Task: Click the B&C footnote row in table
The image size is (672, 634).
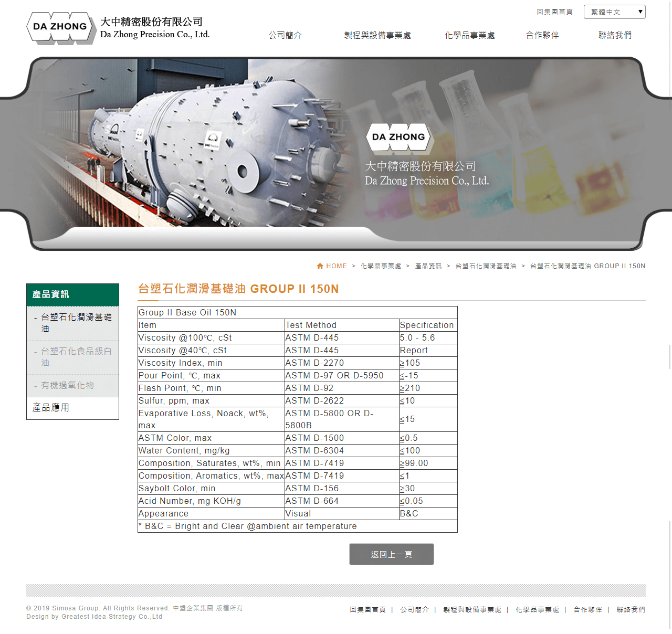Action: pyautogui.click(x=298, y=526)
